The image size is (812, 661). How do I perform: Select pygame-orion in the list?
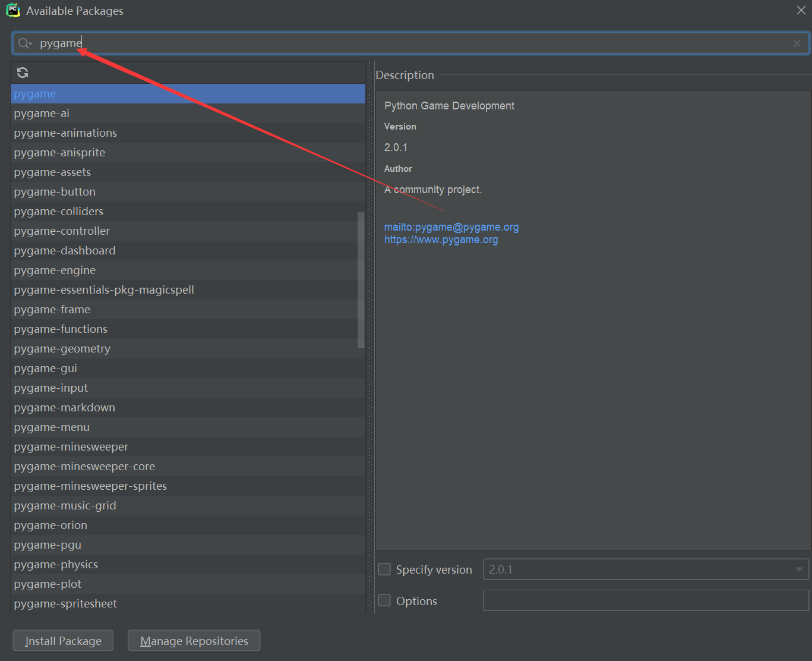[x=188, y=525]
